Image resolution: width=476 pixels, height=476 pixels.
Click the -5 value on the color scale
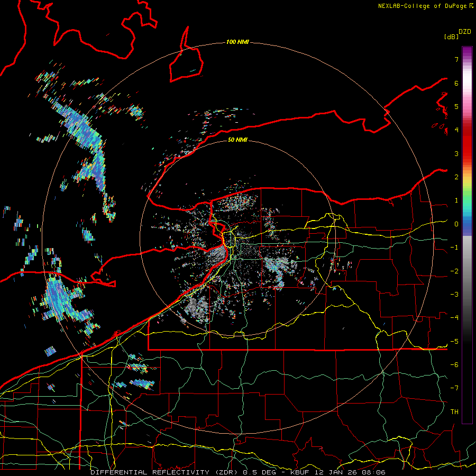(454, 342)
